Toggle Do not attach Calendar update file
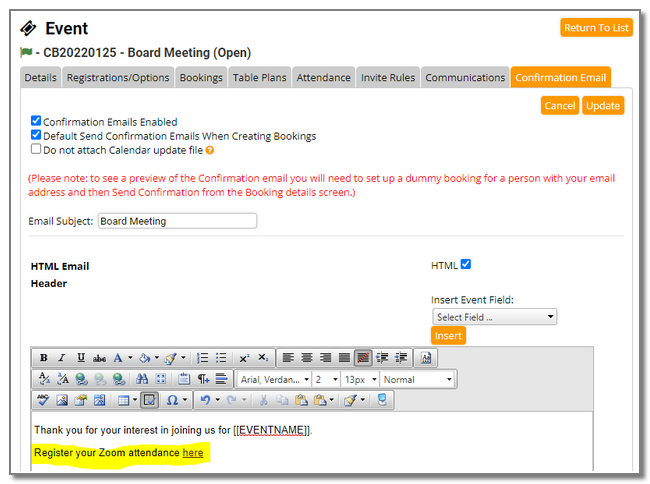The width and height of the screenshot is (650, 484). point(37,150)
